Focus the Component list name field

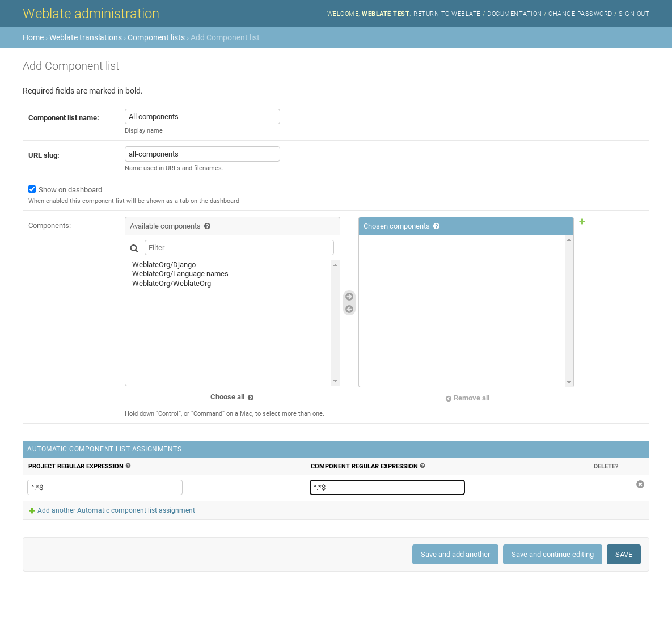202,117
